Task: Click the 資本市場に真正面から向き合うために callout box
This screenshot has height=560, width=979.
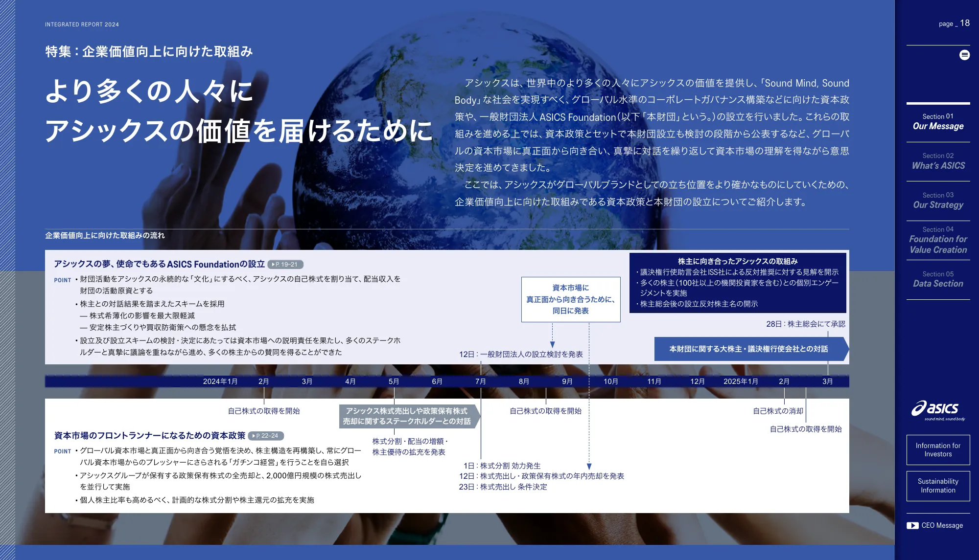Action: tap(571, 299)
